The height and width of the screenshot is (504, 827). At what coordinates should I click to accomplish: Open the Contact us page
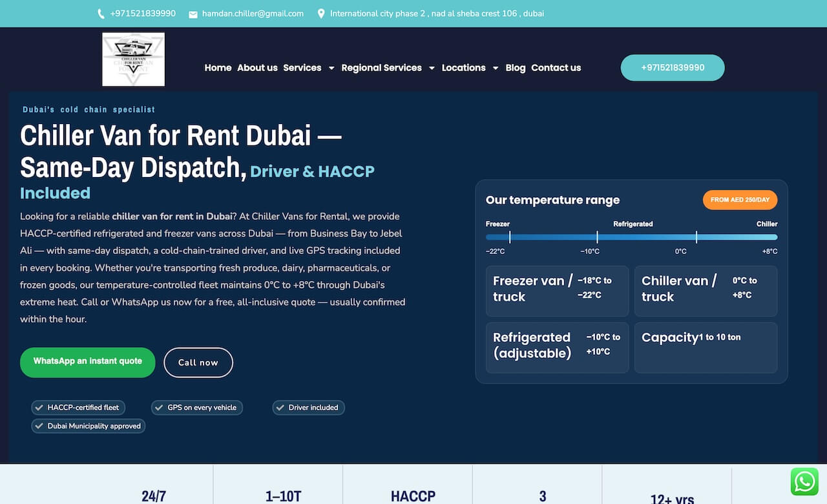(x=556, y=68)
